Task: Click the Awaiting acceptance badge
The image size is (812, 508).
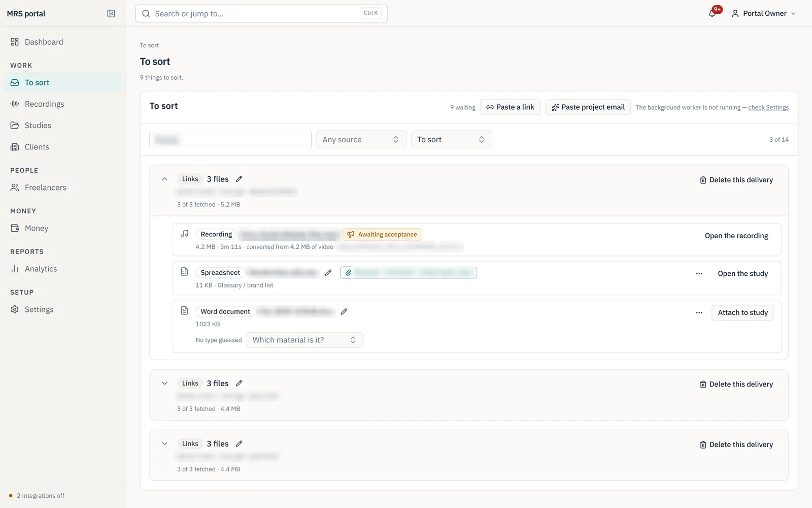Action: (x=382, y=234)
